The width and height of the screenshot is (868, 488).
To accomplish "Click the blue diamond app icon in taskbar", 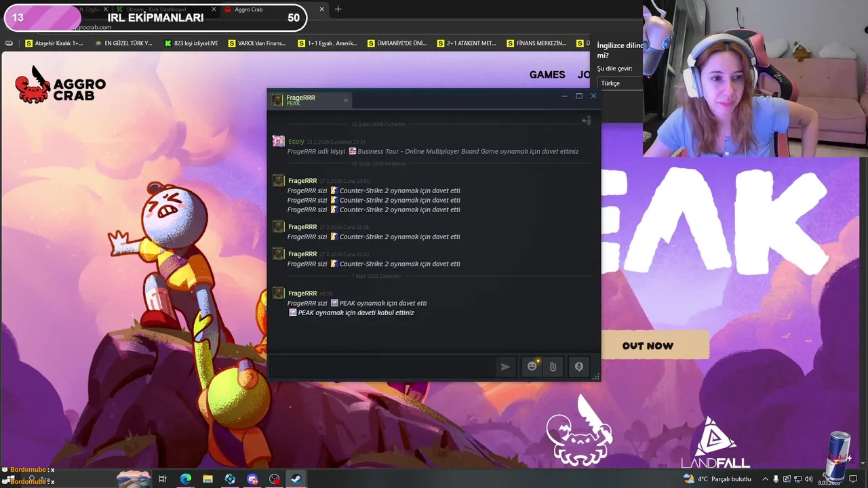I will coord(230,479).
